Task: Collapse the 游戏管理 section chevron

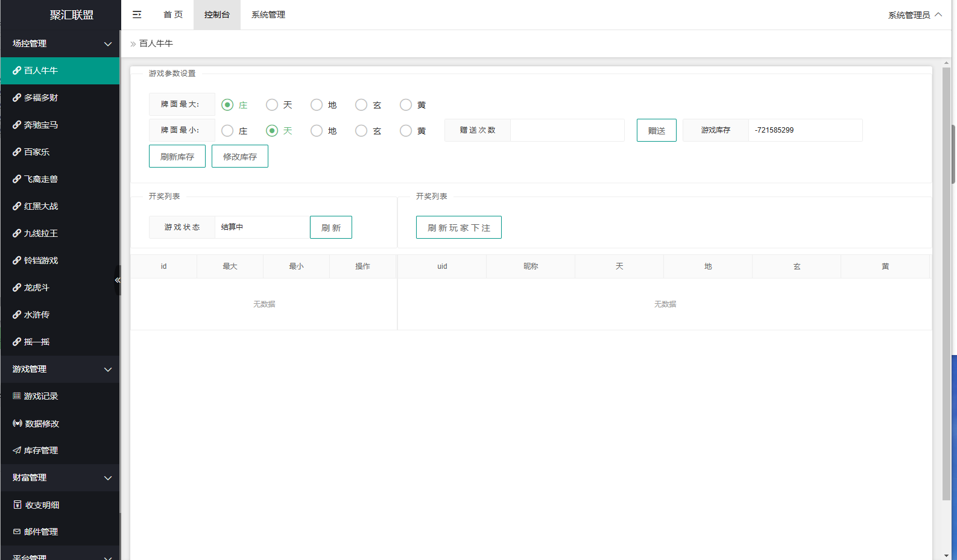Action: point(108,369)
